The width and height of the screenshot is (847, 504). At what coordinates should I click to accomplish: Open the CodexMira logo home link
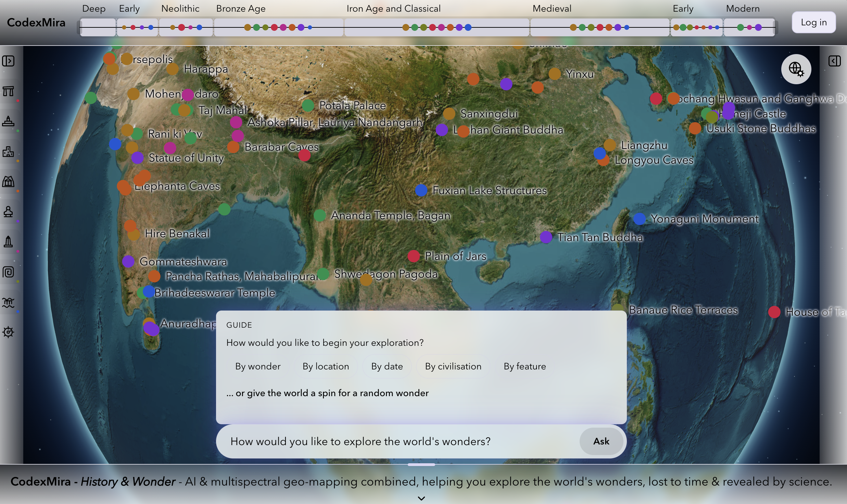point(36,23)
